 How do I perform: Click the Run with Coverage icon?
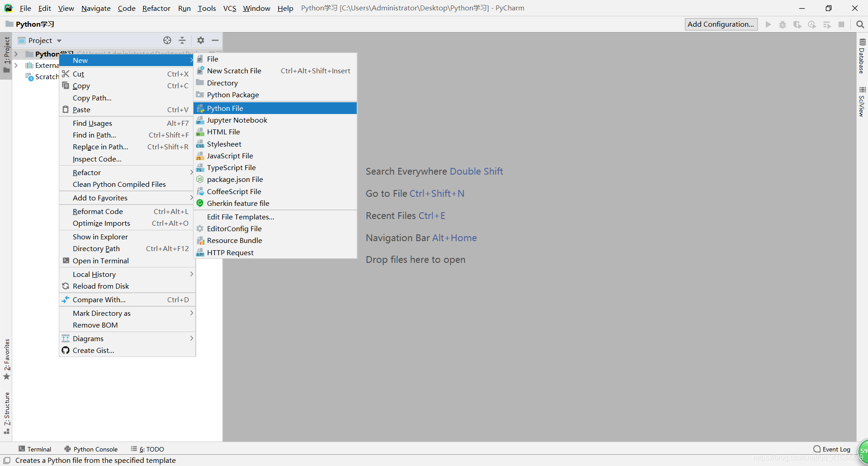797,24
